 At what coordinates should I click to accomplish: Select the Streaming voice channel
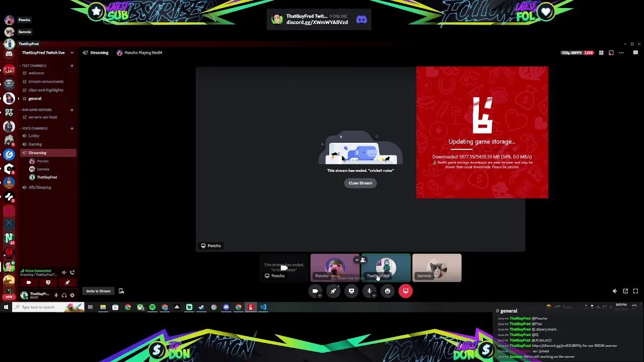point(48,153)
